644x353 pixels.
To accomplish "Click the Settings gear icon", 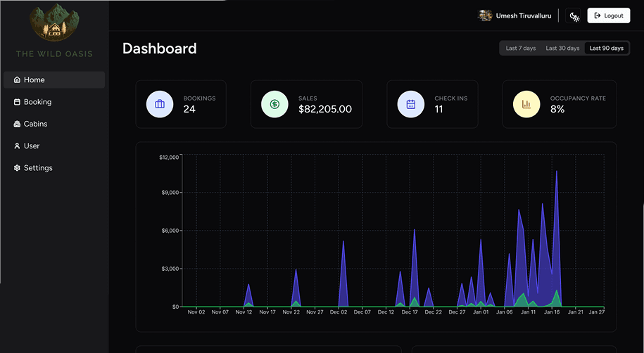I will click(x=17, y=168).
